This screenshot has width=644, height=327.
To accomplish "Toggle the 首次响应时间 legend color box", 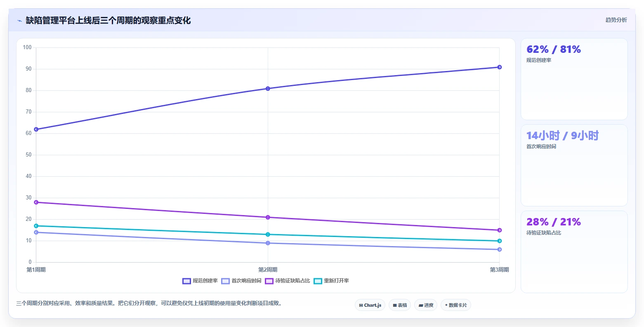I will tap(225, 281).
